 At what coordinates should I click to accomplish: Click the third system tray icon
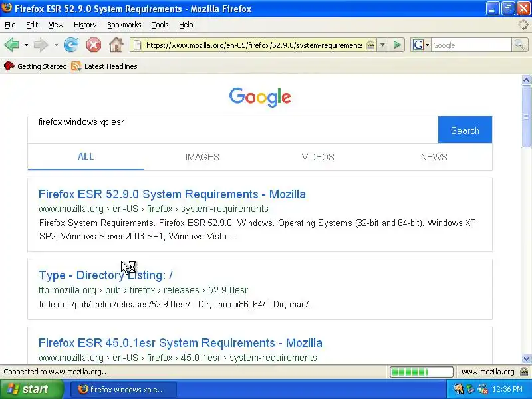(482, 389)
